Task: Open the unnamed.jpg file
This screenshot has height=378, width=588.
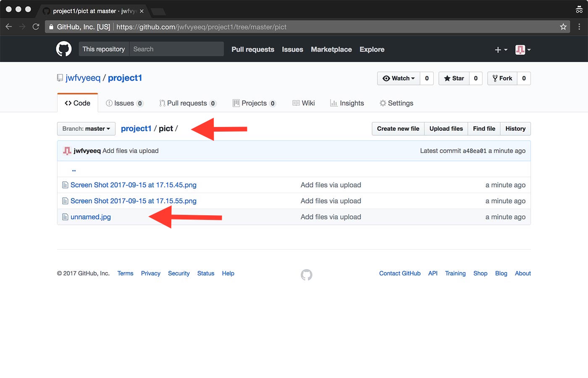Action: tap(91, 217)
